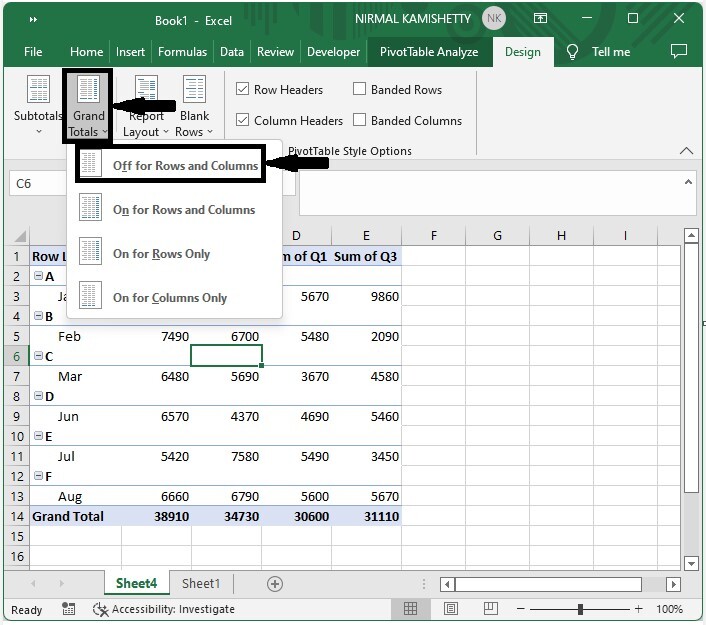706x625 pixels.
Task: Click the macro recording icon in status bar
Action: tap(68, 609)
